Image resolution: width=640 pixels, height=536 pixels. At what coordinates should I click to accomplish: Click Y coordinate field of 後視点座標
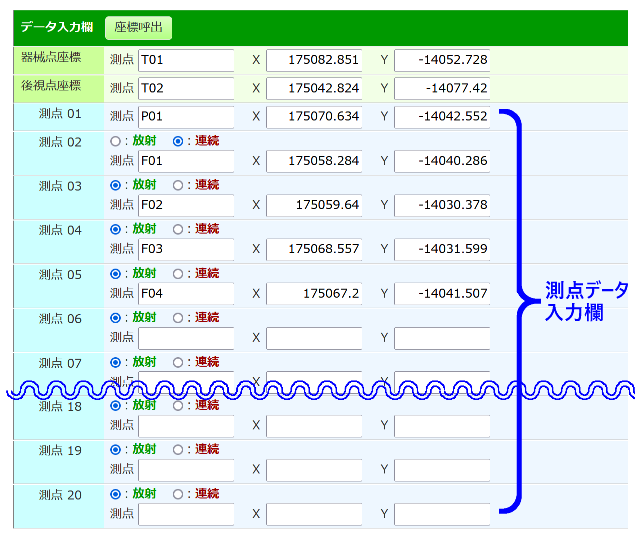point(442,88)
